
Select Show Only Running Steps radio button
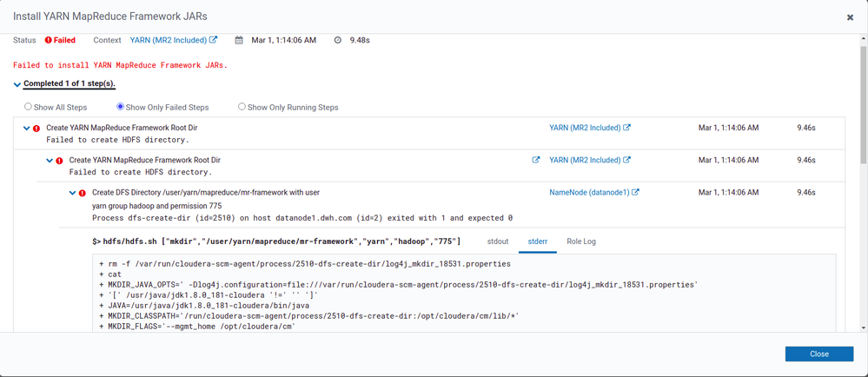[x=242, y=107]
